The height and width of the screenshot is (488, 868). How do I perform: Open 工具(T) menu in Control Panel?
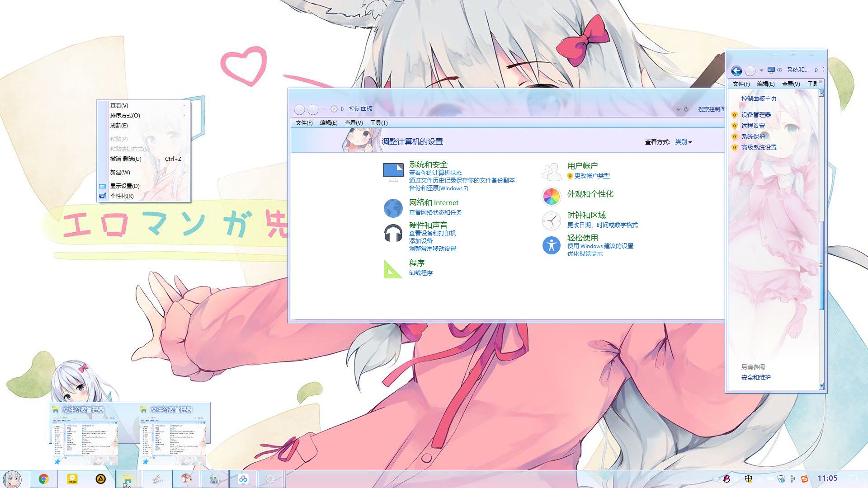pyautogui.click(x=379, y=123)
